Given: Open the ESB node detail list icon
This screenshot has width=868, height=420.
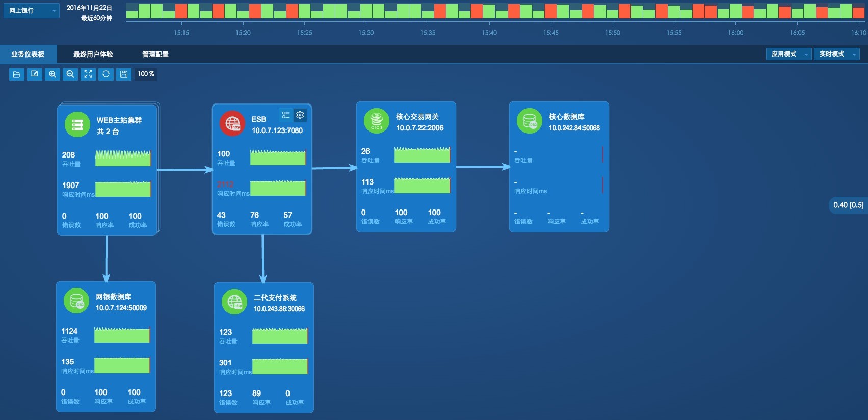Looking at the screenshot, I should [x=286, y=115].
